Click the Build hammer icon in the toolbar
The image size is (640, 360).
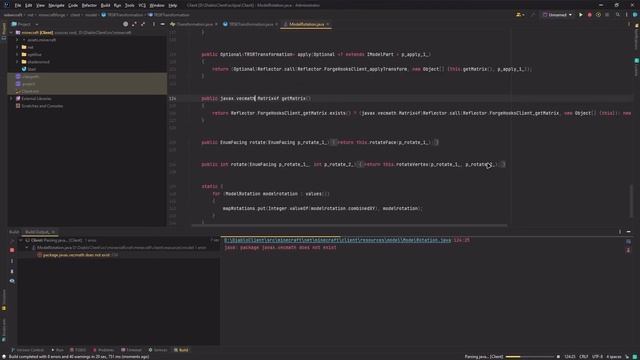(x=533, y=15)
